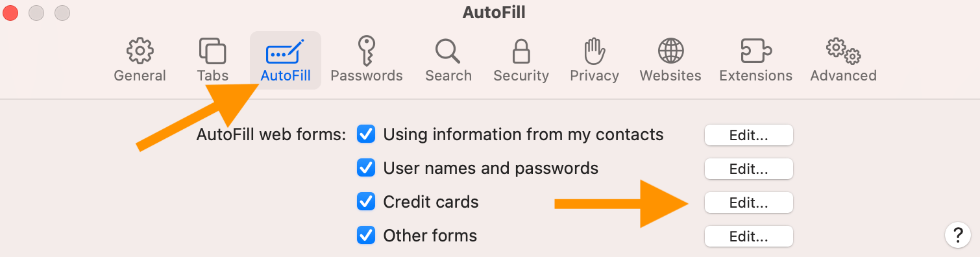980x257 pixels.
Task: Uncheck User names and passwords checkbox
Action: point(366,168)
